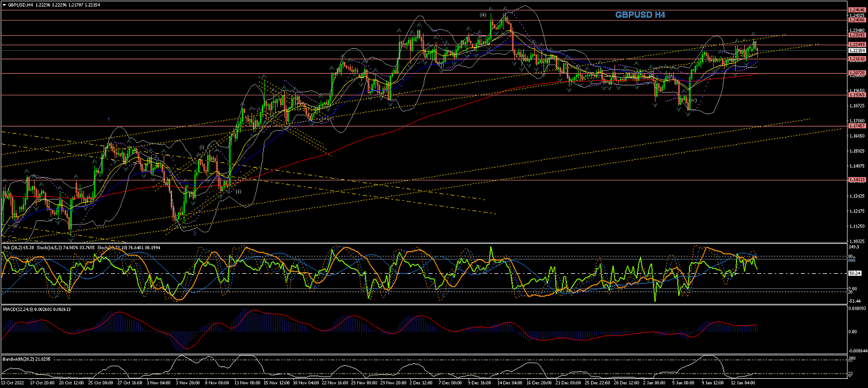Screen dimensions: 868x388
Task: Click the triangle arrow before GBPUSD,H4
Action: (x=4, y=5)
